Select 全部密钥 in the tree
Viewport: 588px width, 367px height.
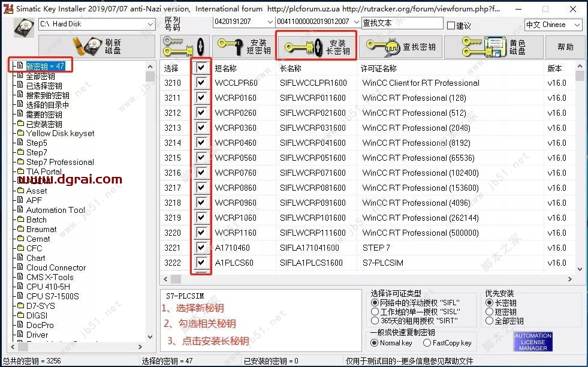(41, 76)
